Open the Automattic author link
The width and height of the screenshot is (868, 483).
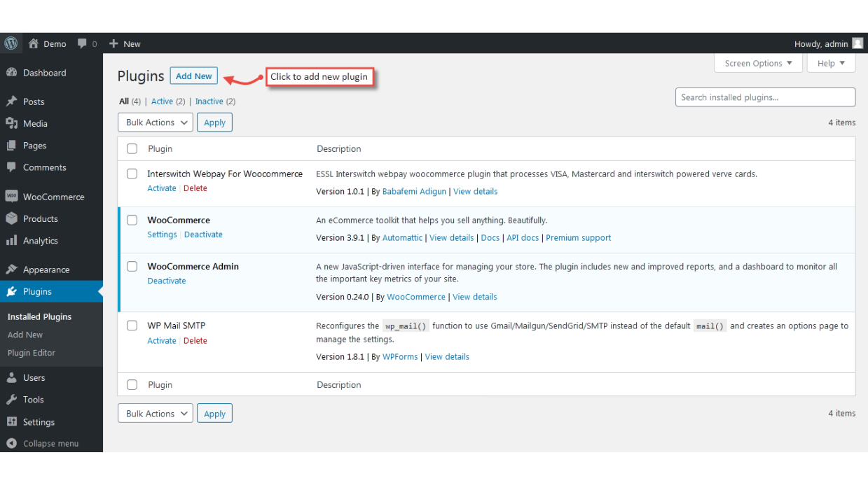pyautogui.click(x=402, y=238)
